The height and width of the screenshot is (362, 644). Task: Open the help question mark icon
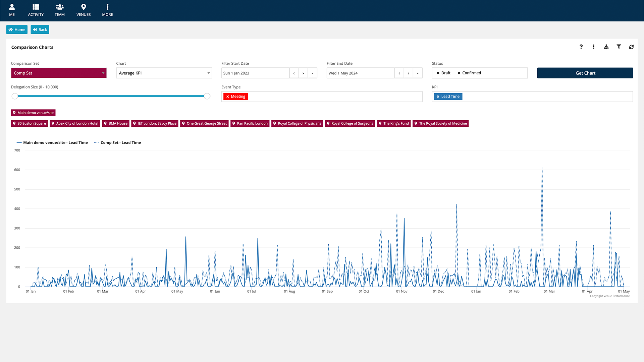(x=581, y=47)
